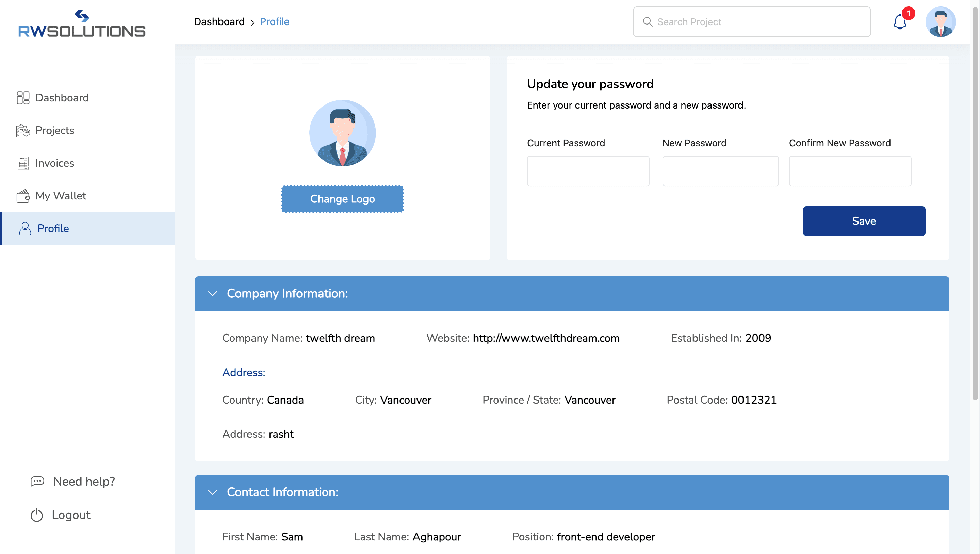The height and width of the screenshot is (554, 980).
Task: Click the Contact Information header title
Action: click(x=283, y=492)
